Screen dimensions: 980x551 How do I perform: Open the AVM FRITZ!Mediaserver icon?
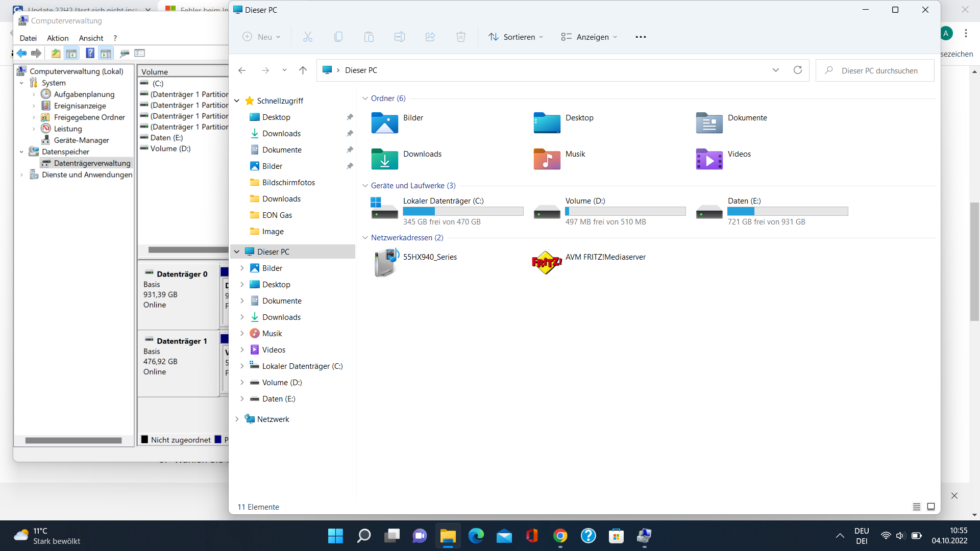tap(547, 262)
